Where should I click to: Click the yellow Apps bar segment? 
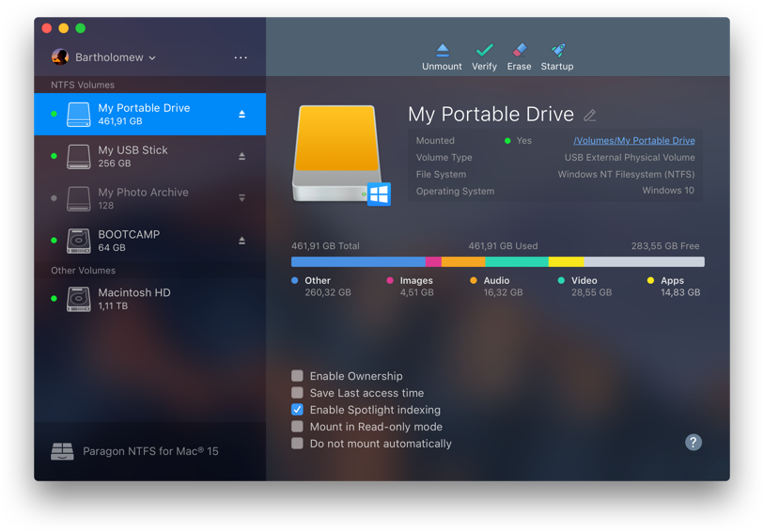566,261
